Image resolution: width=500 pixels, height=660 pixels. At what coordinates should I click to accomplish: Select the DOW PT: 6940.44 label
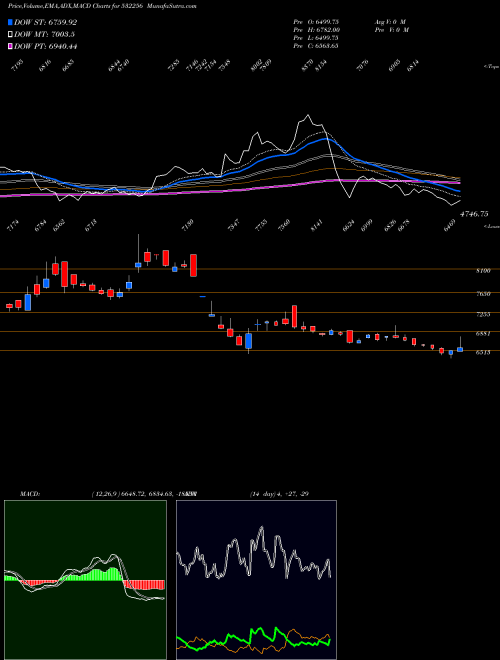(x=45, y=46)
